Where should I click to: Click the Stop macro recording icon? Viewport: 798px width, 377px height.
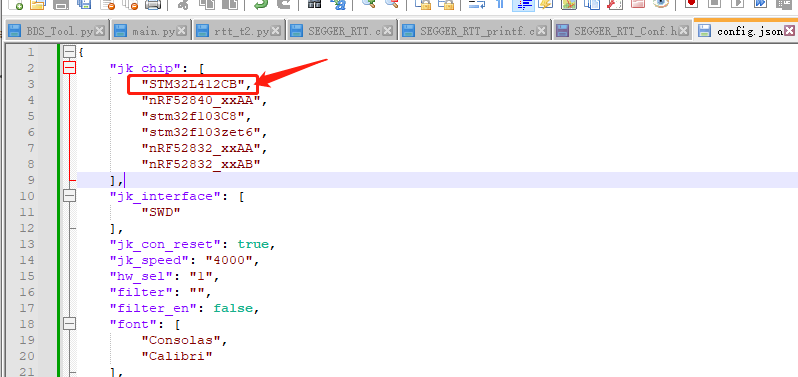click(715, 4)
